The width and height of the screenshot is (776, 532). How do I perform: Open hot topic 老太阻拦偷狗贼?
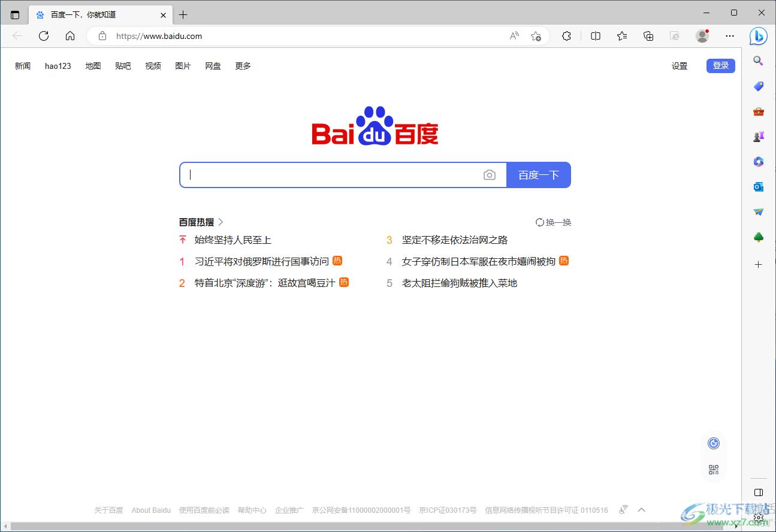(460, 283)
